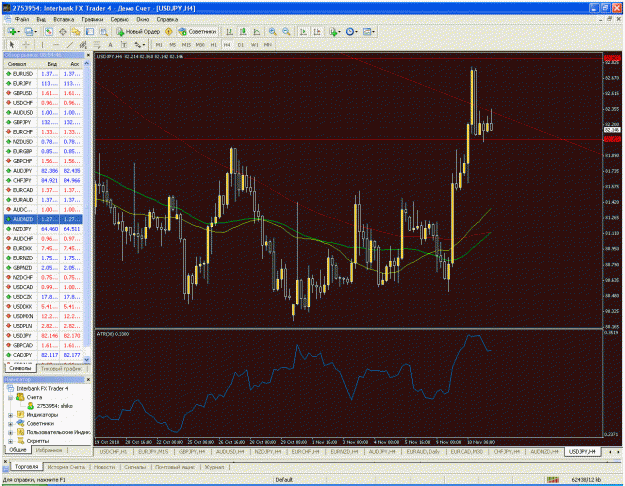Click the Новый Ордер button

138,31
